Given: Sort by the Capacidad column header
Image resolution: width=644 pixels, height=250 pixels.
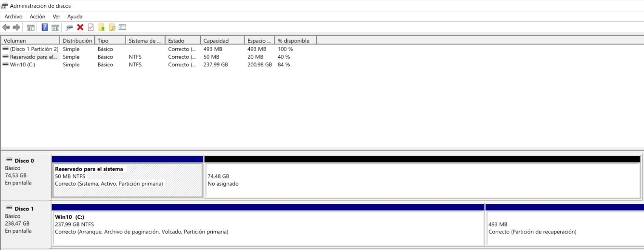Looking at the screenshot, I should pos(221,41).
